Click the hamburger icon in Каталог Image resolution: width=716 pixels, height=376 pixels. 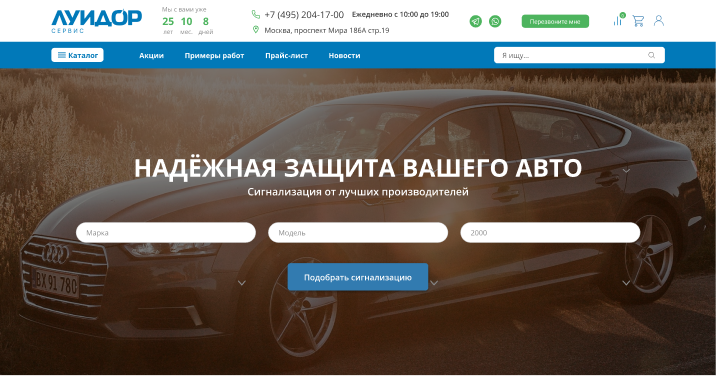(x=62, y=55)
